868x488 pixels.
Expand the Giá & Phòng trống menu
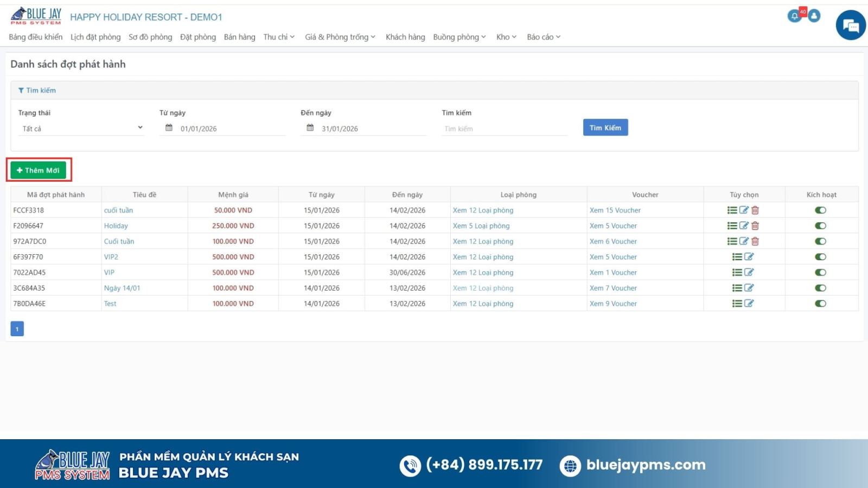pos(340,37)
